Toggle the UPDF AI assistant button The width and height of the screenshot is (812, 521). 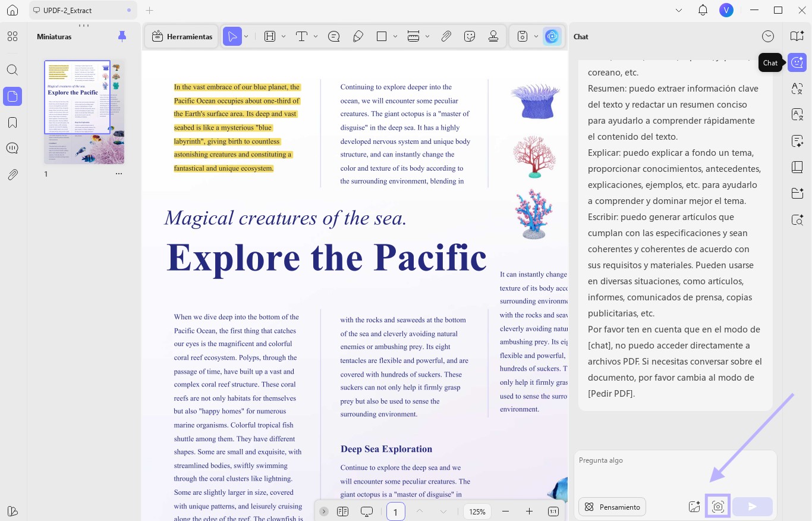(x=552, y=37)
